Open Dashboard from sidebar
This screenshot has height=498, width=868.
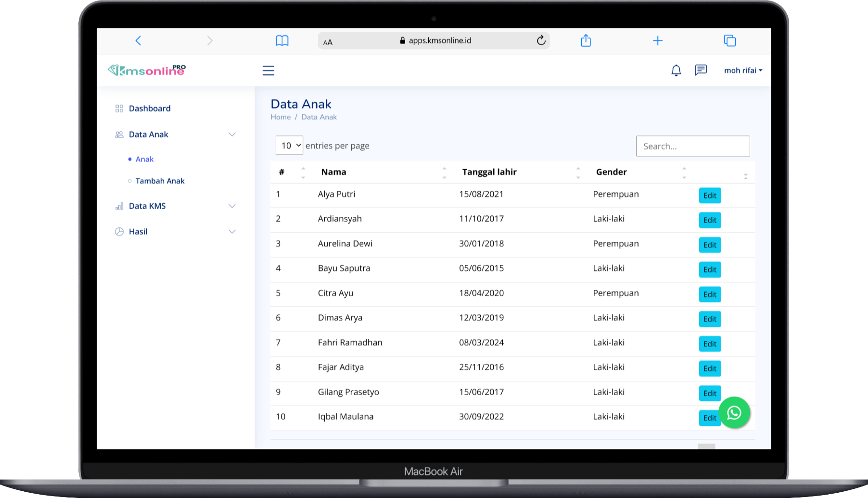[x=150, y=109]
